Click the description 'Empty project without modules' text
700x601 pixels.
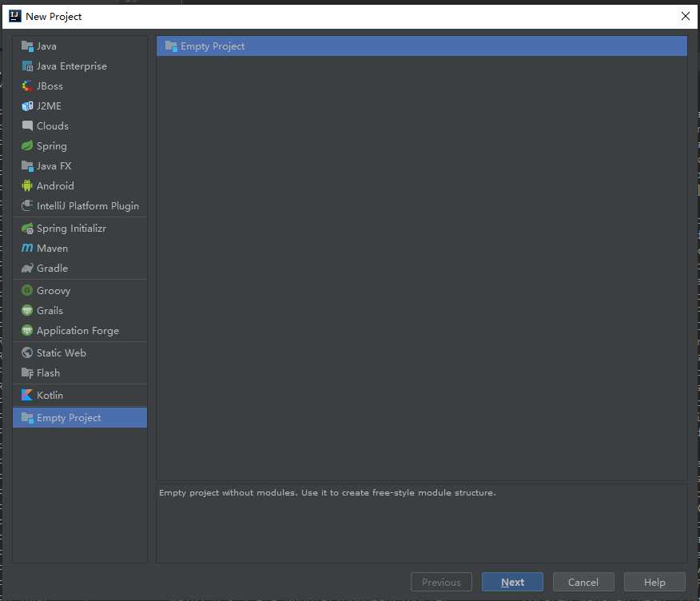(x=228, y=492)
